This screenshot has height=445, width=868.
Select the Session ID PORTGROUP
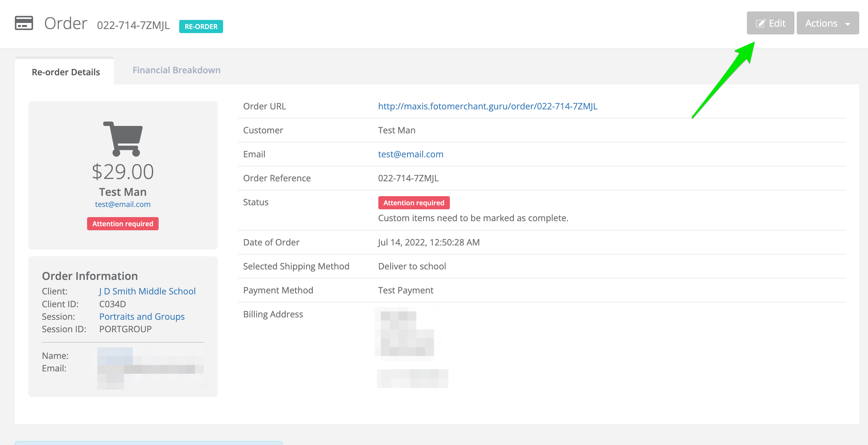coord(125,329)
